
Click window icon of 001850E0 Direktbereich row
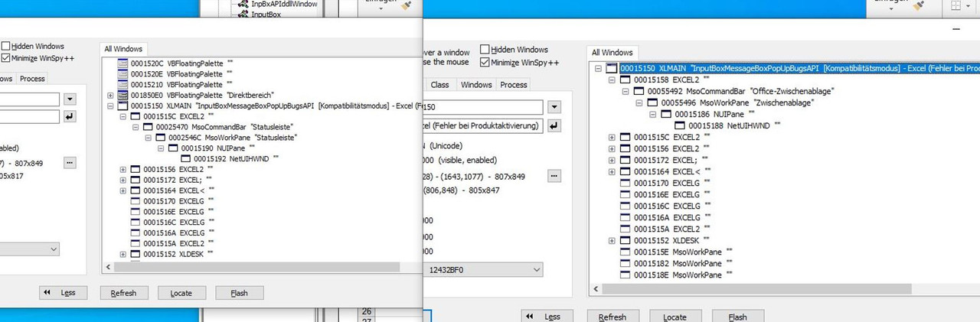122,95
